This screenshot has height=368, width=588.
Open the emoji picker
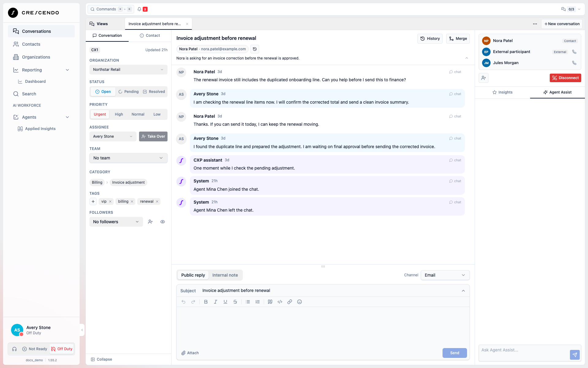pyautogui.click(x=300, y=302)
